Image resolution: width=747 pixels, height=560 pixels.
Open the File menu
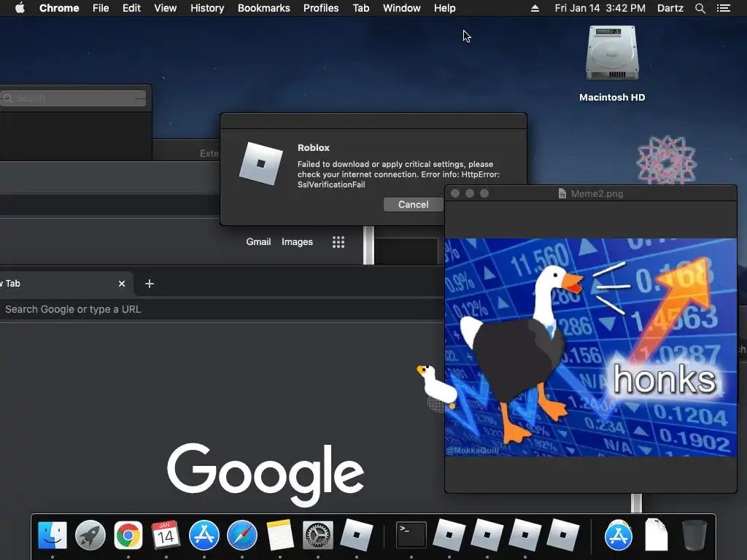click(x=101, y=8)
